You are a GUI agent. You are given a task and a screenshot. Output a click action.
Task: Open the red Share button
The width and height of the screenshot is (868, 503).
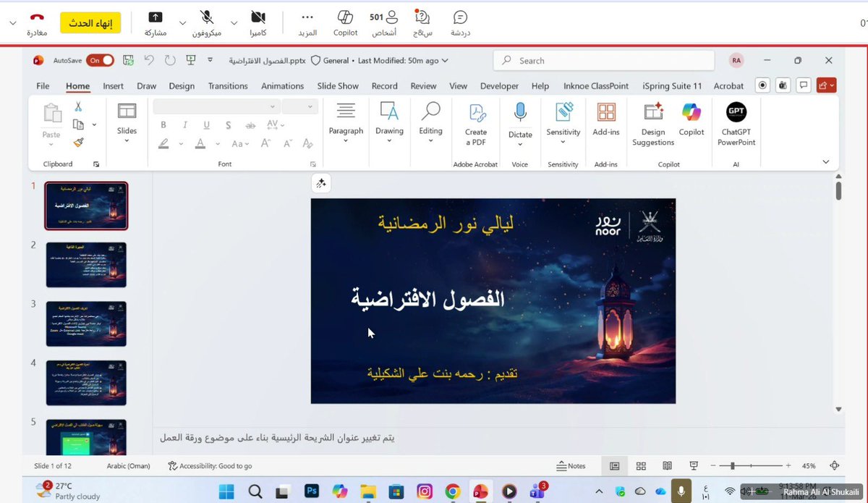pos(827,85)
